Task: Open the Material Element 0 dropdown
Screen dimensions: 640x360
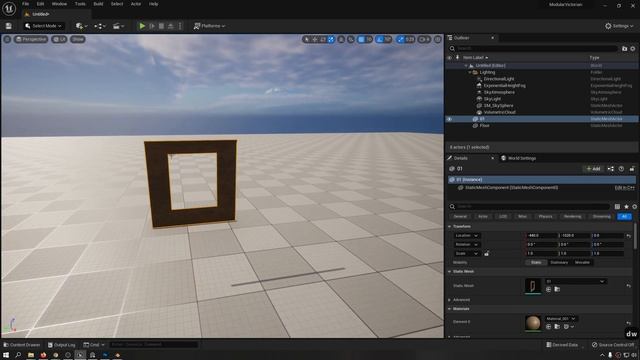Action: tap(561, 318)
